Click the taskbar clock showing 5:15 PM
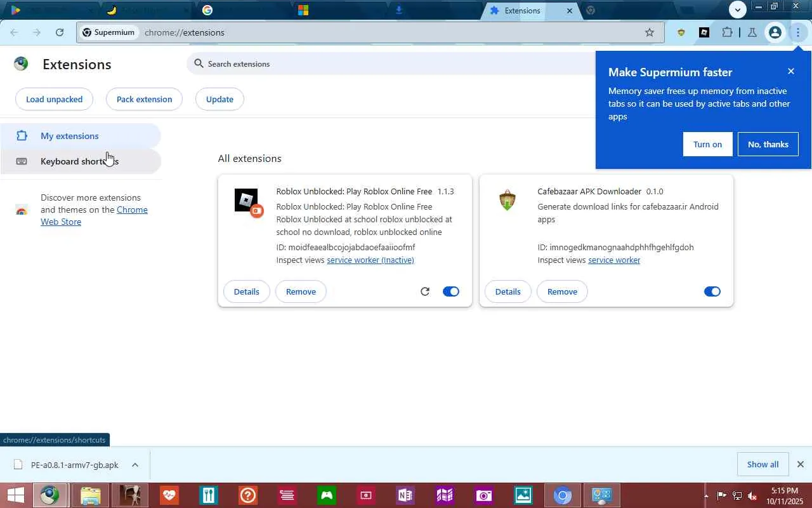This screenshot has width=812, height=508. click(x=784, y=496)
